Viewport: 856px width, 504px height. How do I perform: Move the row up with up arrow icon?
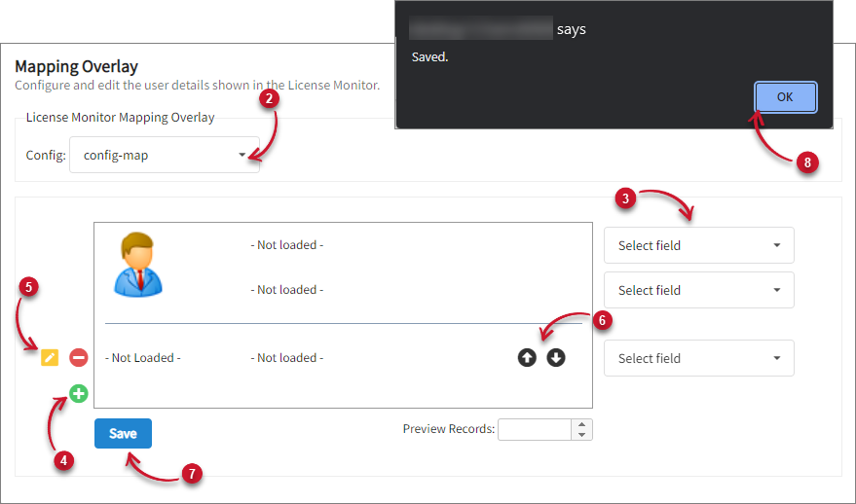click(x=527, y=358)
